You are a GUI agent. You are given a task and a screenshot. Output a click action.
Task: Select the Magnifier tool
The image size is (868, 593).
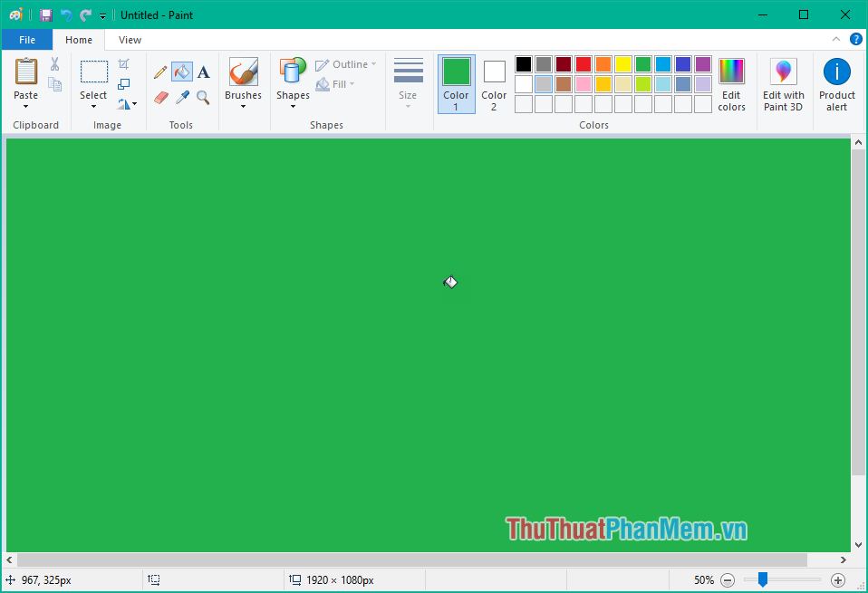(x=203, y=96)
